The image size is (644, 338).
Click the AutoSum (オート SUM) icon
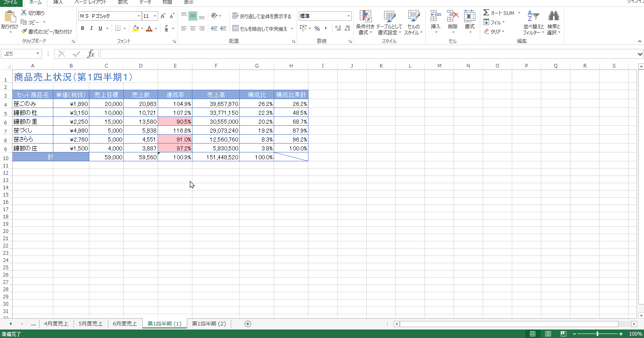coord(486,13)
